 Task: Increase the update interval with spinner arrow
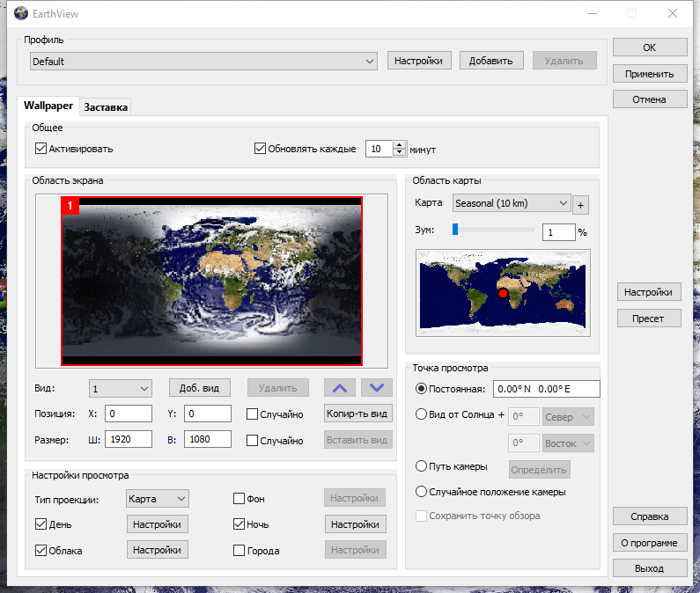400,145
